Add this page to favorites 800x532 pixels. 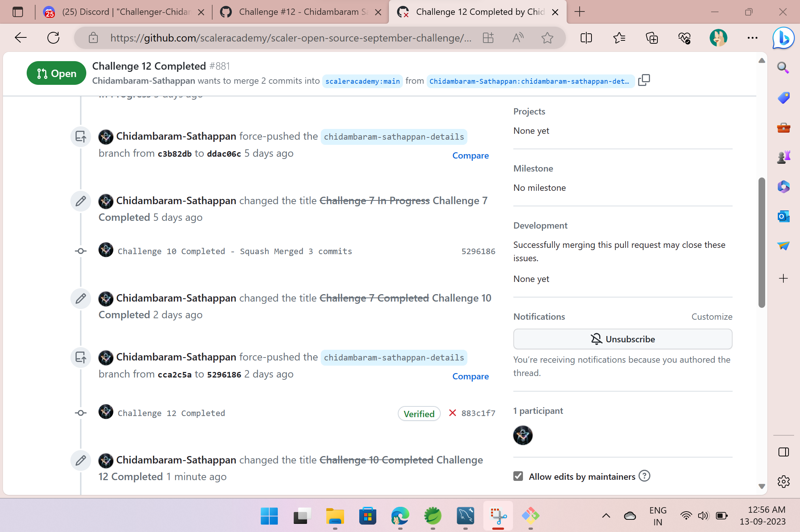547,37
